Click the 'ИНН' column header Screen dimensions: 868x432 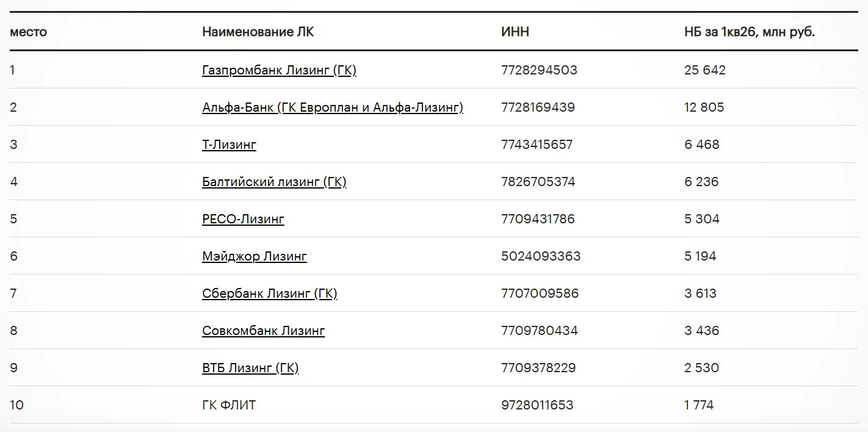pos(515,32)
